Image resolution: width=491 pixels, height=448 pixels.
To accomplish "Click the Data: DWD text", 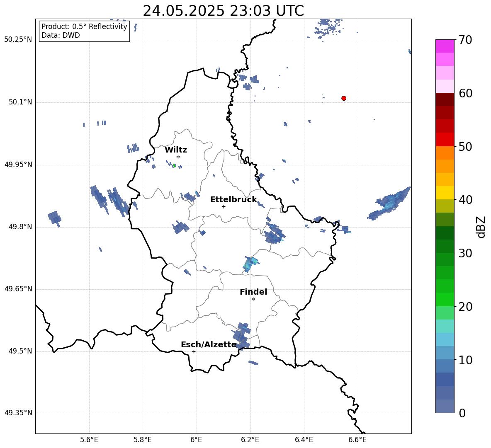I will click(x=61, y=35).
